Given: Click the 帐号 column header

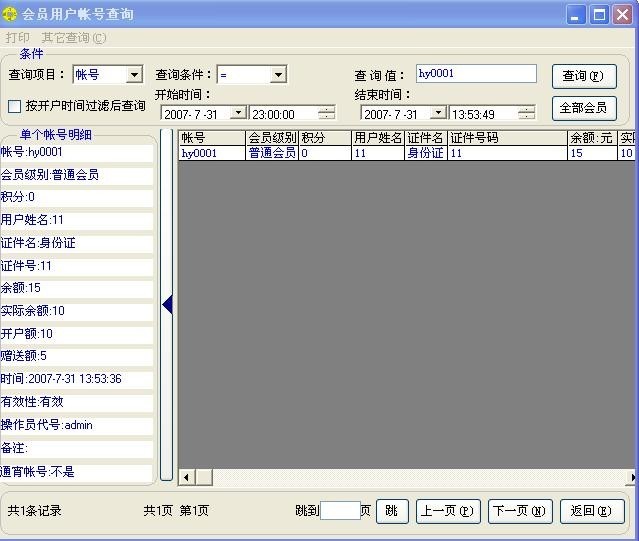Looking at the screenshot, I should 212,138.
